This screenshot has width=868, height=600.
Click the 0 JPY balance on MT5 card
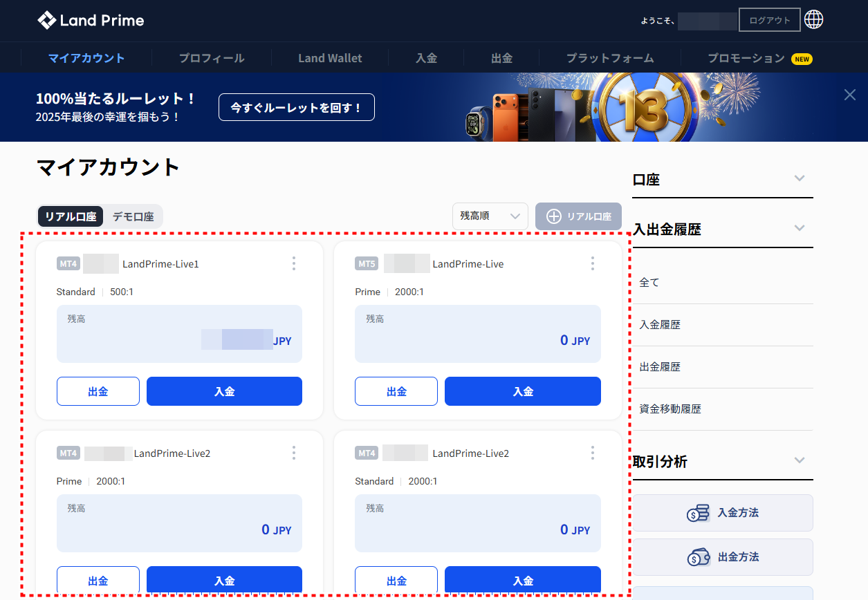[575, 340]
